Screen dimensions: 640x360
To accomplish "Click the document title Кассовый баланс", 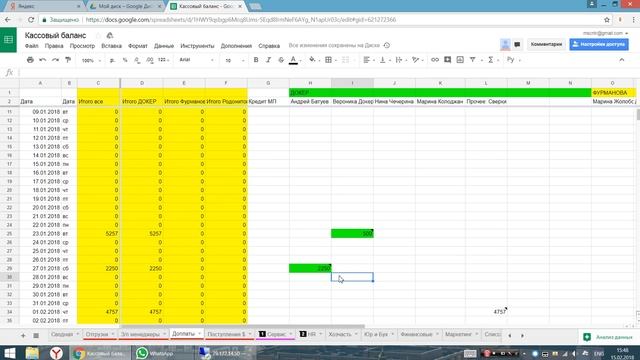I will tap(55, 36).
